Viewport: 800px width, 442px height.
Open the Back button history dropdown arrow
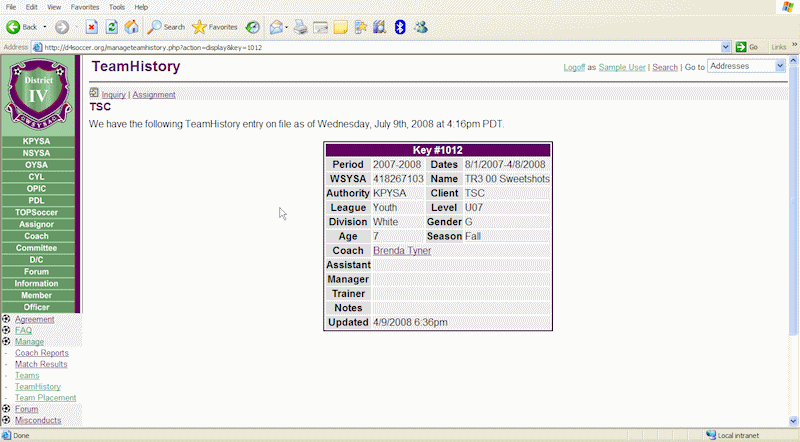(46, 27)
